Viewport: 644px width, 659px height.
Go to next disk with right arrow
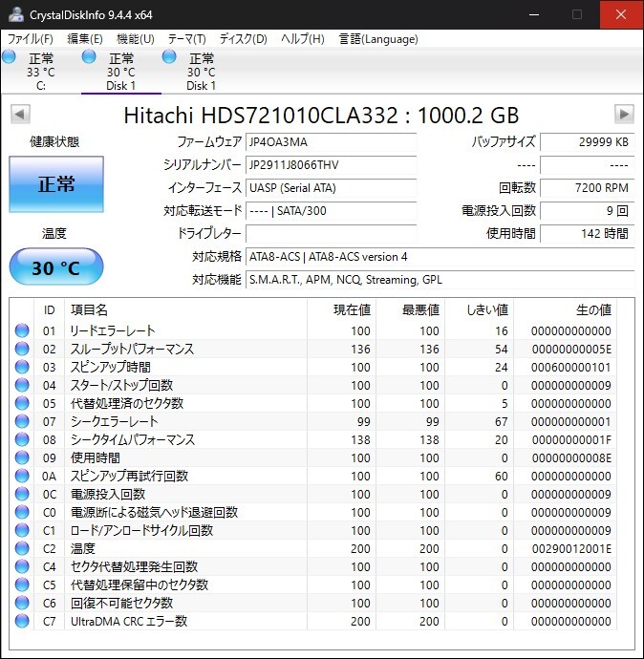tap(624, 114)
